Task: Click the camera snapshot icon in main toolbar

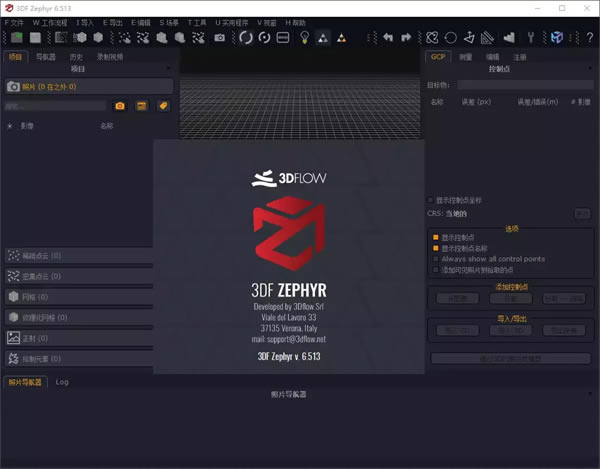Action: click(x=220, y=37)
